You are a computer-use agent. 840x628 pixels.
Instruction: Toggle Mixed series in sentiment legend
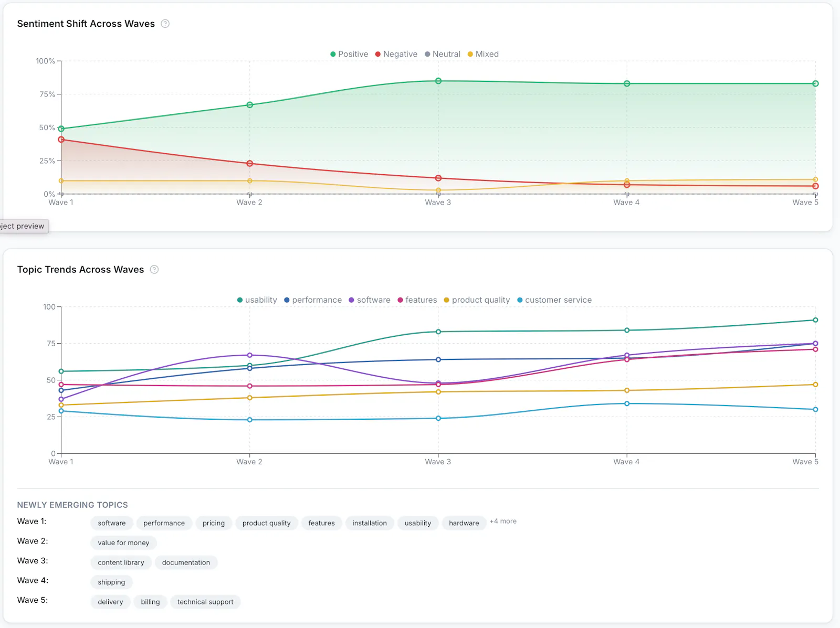(483, 54)
